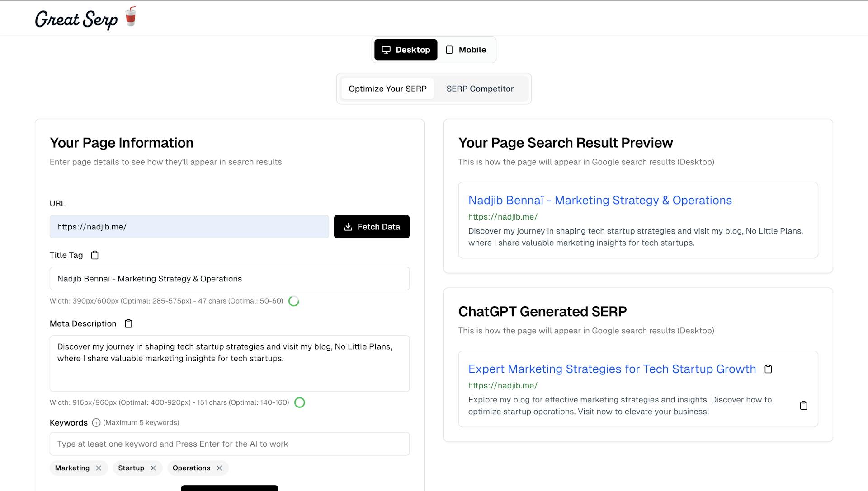Click the Great Serp drink cup logo icon
Image resolution: width=868 pixels, height=491 pixels.
coord(130,17)
